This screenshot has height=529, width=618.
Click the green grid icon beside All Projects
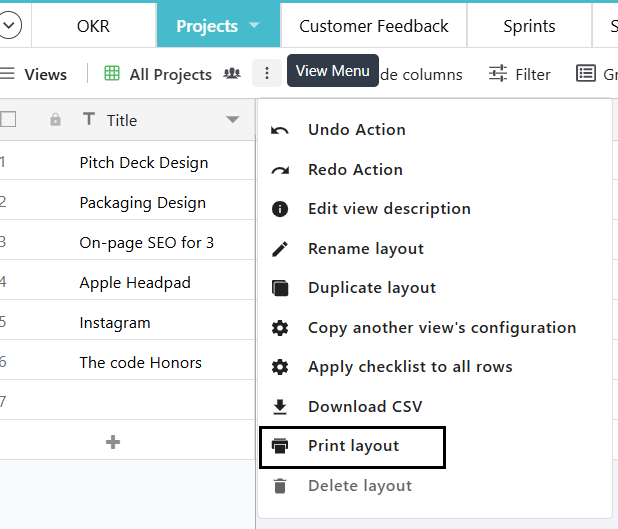(x=112, y=73)
